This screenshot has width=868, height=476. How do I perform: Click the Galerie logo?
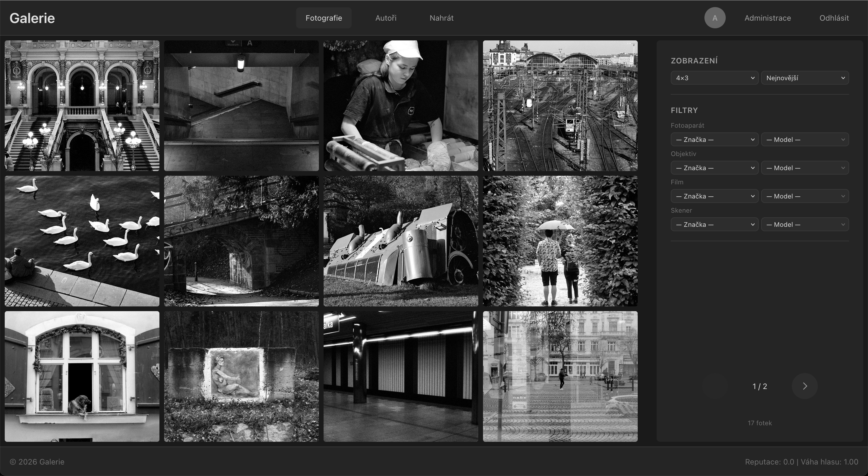pos(32,18)
